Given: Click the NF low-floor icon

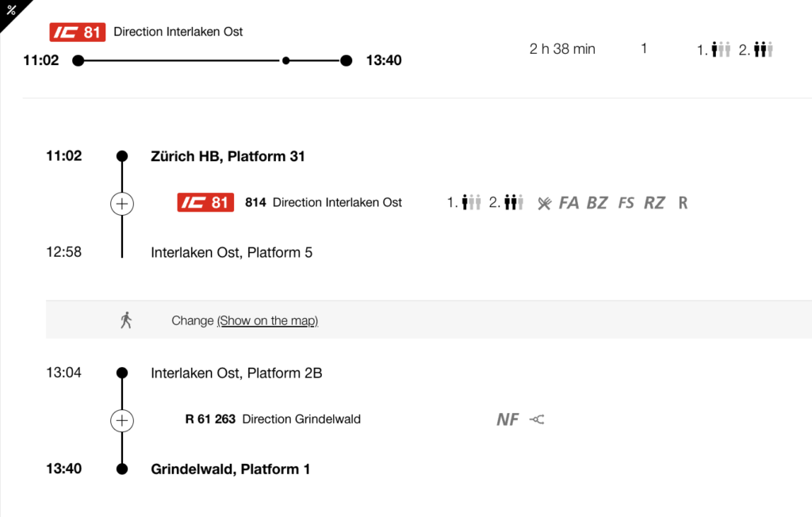Looking at the screenshot, I should tap(507, 419).
